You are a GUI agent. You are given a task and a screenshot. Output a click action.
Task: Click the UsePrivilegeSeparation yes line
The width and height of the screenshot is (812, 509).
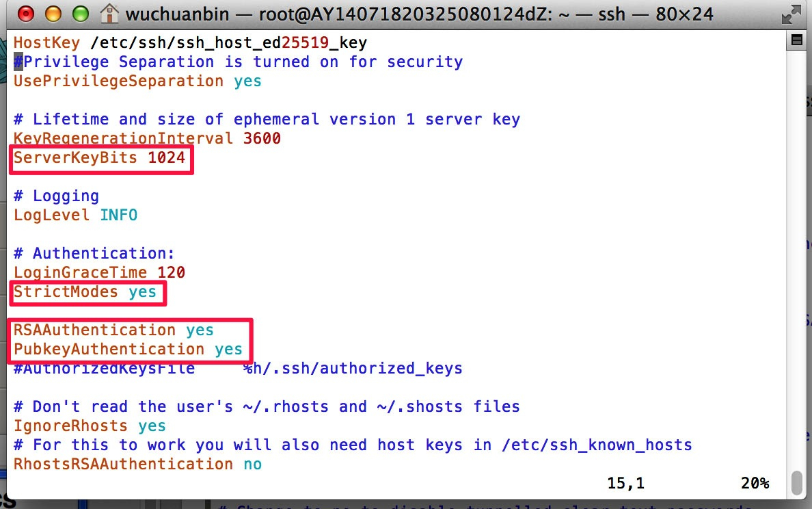[137, 81]
